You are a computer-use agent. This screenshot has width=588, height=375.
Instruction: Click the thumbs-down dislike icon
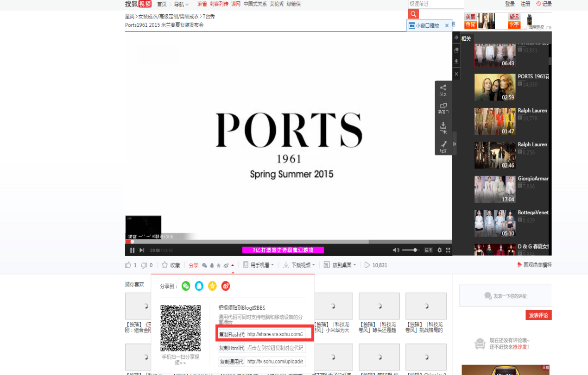[144, 265]
